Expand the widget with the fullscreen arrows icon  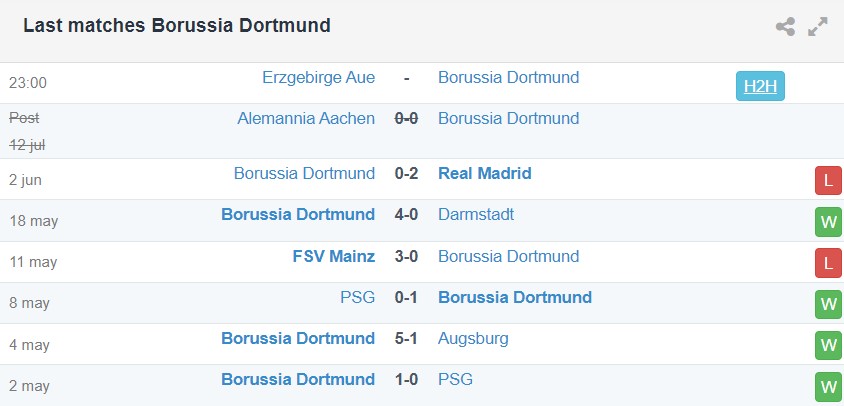(818, 27)
